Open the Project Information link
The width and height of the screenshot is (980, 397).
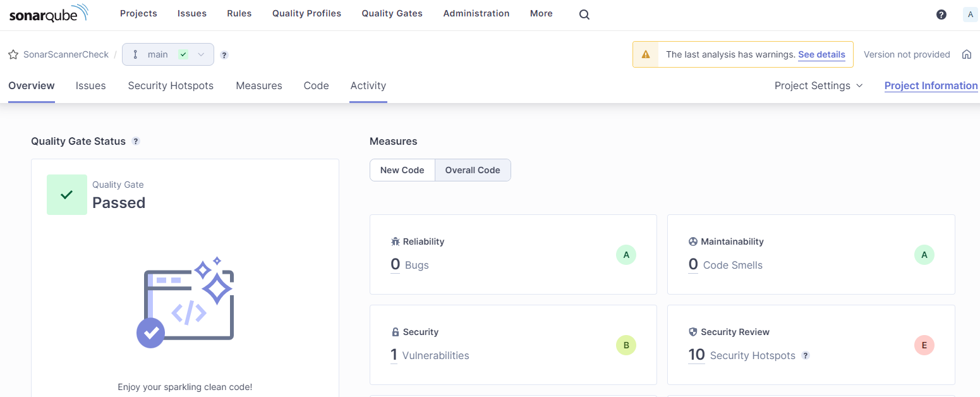click(x=931, y=86)
